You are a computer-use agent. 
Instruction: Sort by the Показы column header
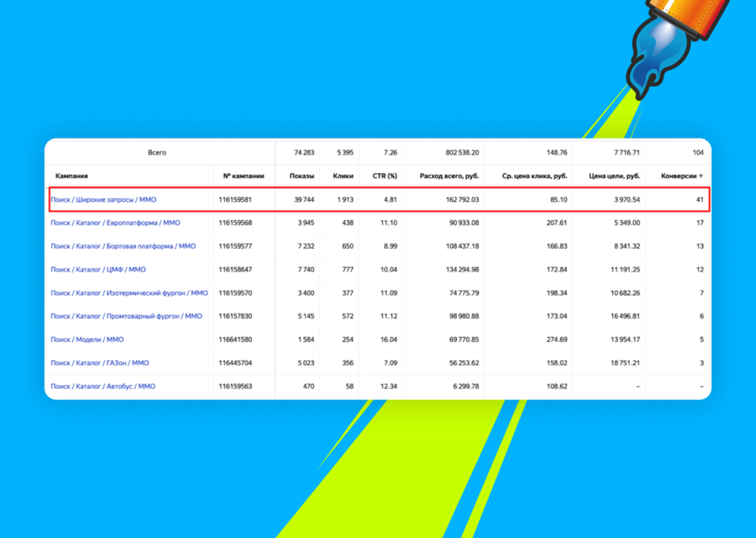coord(302,177)
